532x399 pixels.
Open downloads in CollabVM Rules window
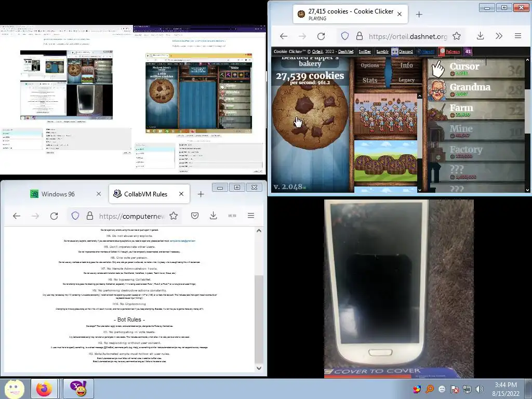[x=214, y=216]
